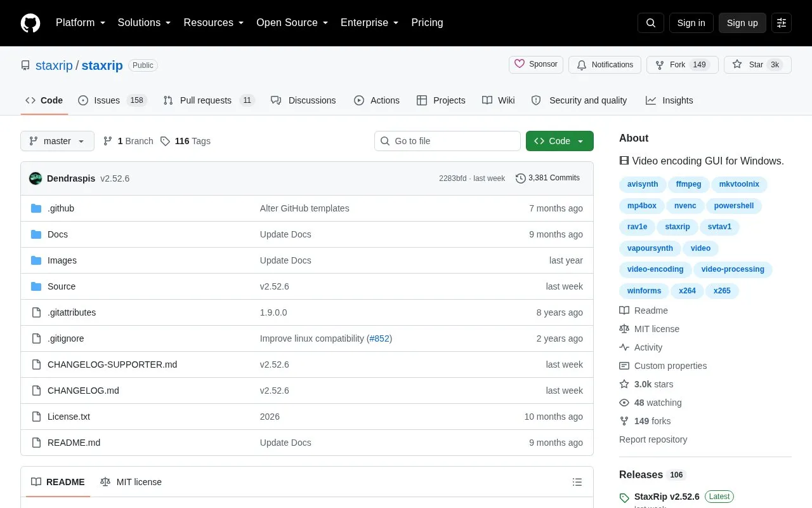
Task: Switch to the Discussions tab
Action: pos(303,100)
